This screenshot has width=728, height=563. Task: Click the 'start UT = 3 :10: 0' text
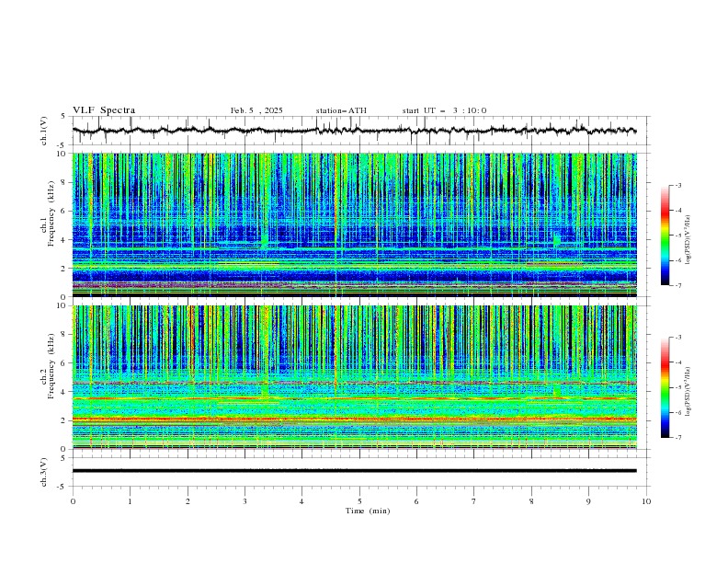(x=444, y=110)
